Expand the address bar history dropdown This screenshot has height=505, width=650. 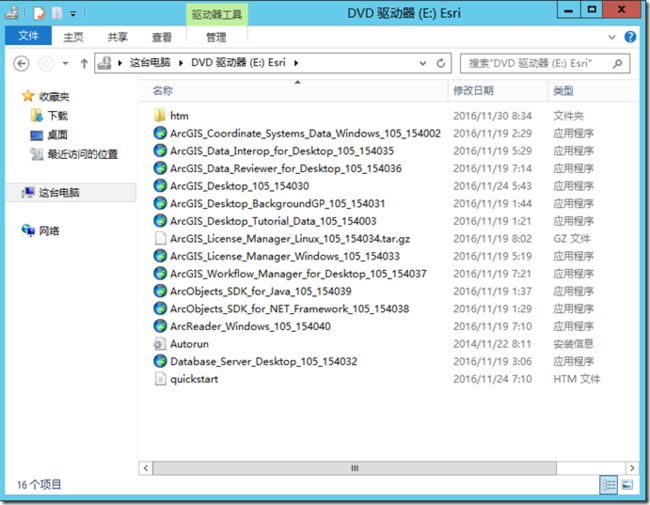(422, 63)
